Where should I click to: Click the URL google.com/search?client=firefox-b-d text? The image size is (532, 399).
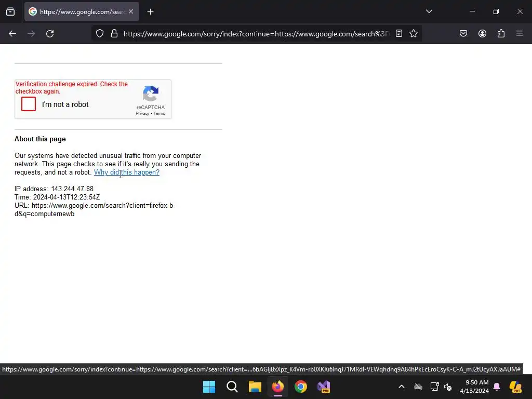[95, 210]
